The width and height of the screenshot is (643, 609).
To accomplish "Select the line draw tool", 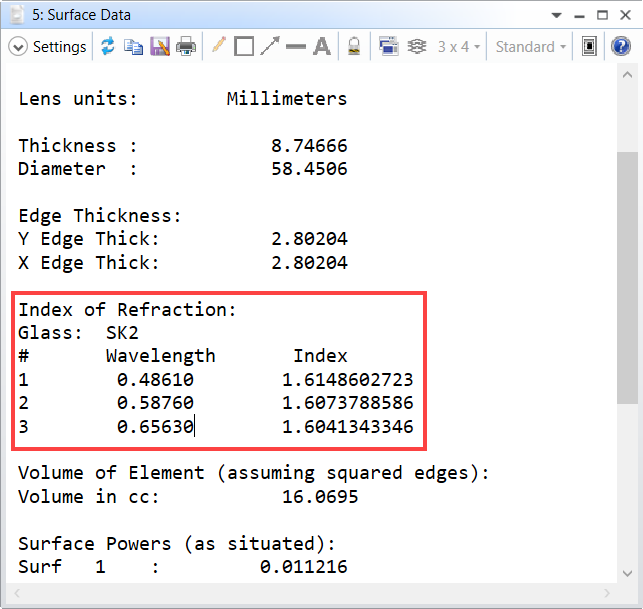I will coord(296,47).
